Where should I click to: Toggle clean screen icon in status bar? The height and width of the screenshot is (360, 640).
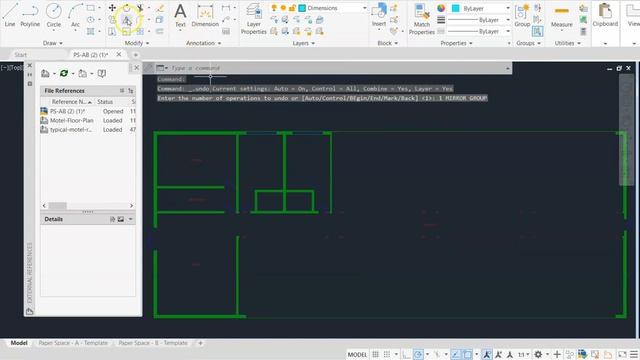[622, 354]
